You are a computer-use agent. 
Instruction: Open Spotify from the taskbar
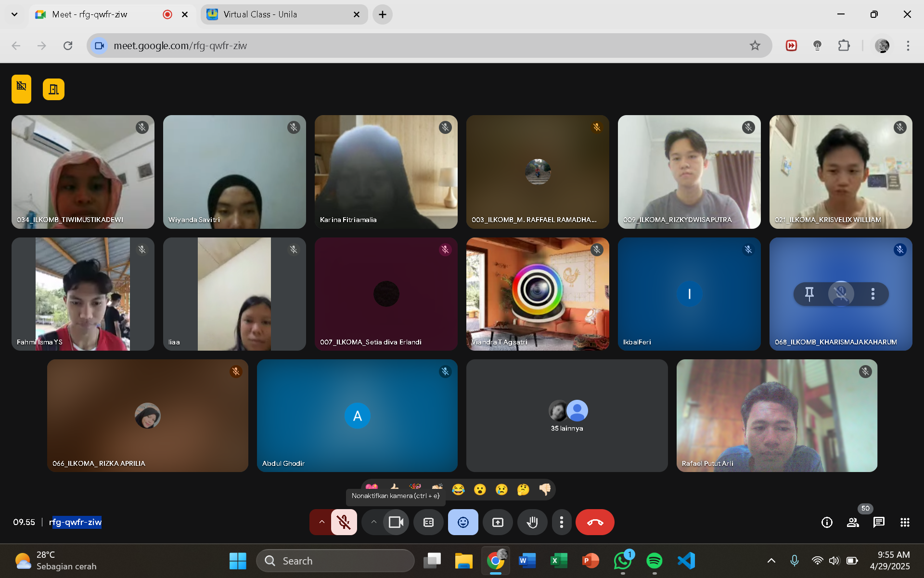tap(654, 561)
